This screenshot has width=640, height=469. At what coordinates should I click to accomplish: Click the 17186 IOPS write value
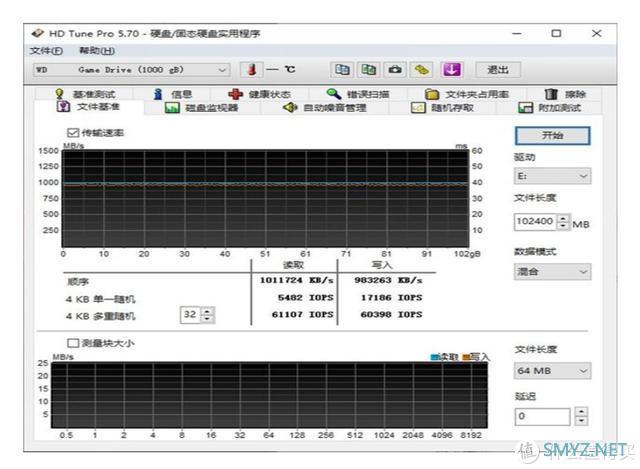(391, 298)
